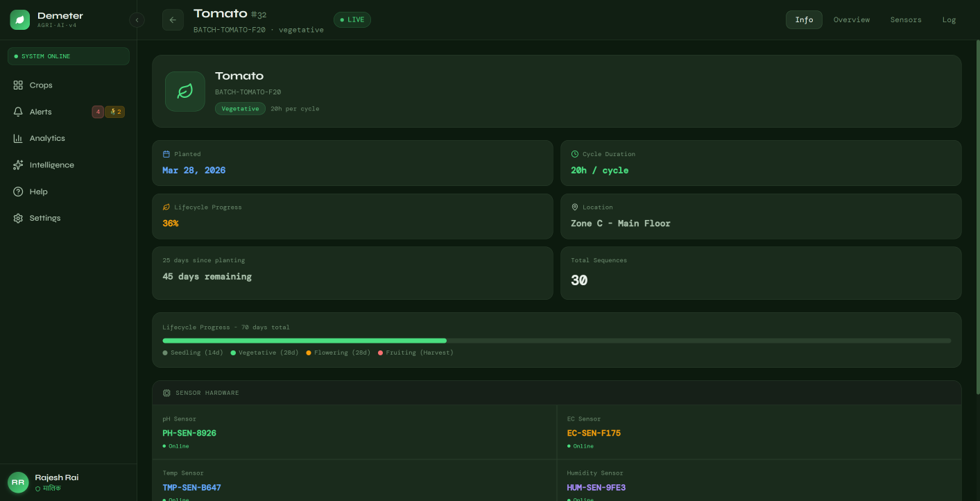Image resolution: width=980 pixels, height=501 pixels.
Task: Collapse the sidebar with the chevron button
Action: [x=137, y=20]
